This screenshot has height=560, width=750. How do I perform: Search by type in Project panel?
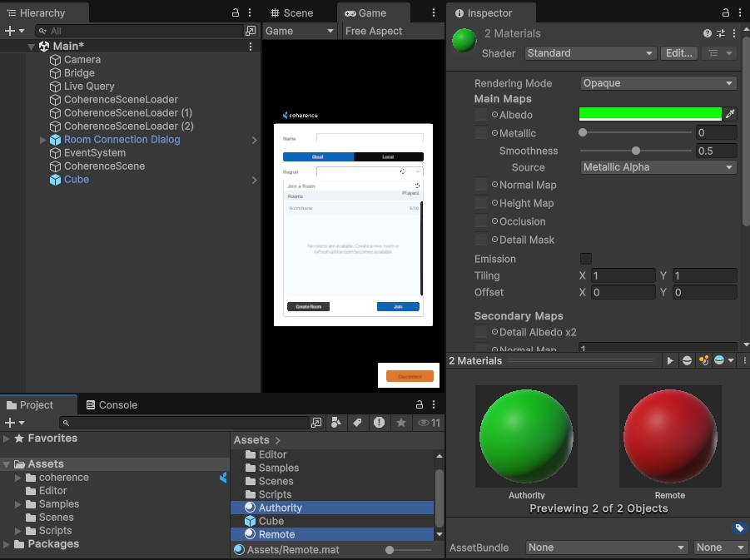click(336, 423)
